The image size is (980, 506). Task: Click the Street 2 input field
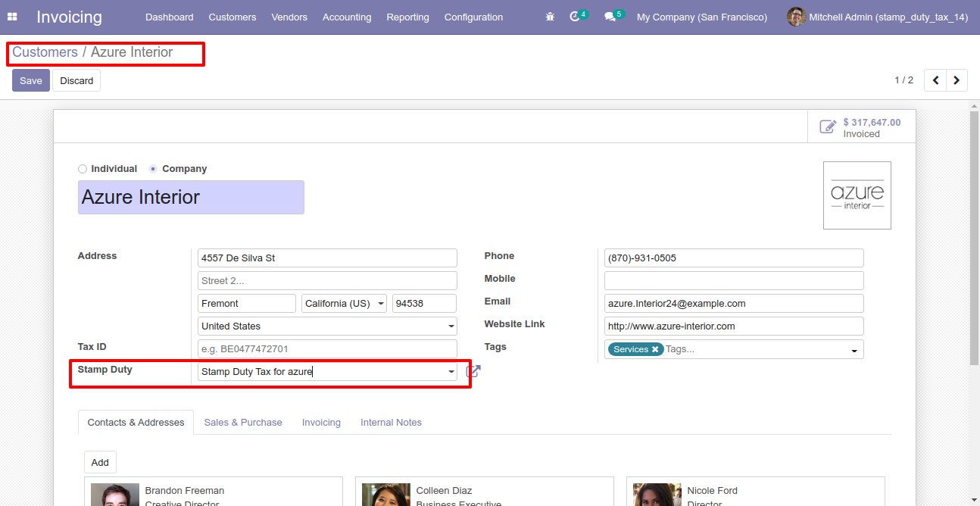[327, 281]
